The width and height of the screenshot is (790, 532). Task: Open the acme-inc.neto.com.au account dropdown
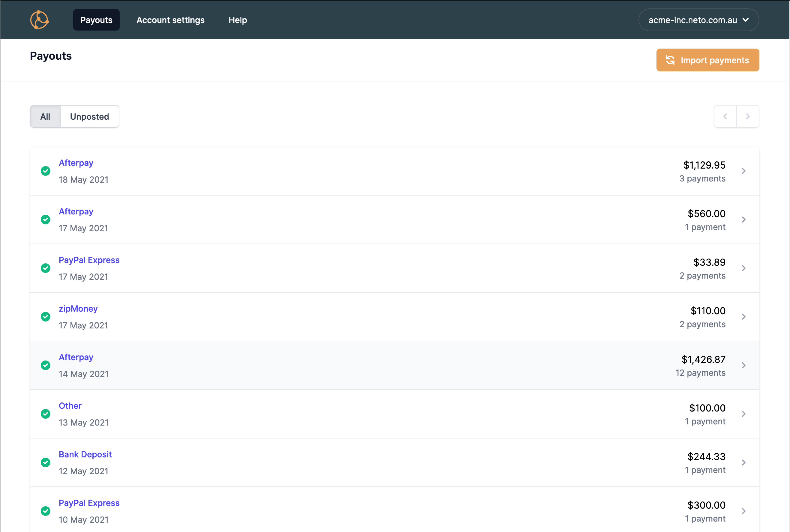coord(698,20)
